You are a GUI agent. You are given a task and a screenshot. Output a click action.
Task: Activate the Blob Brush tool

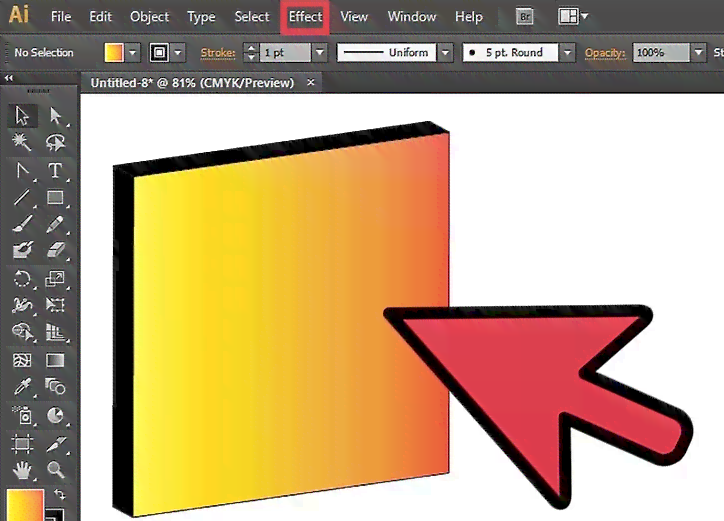pos(22,250)
